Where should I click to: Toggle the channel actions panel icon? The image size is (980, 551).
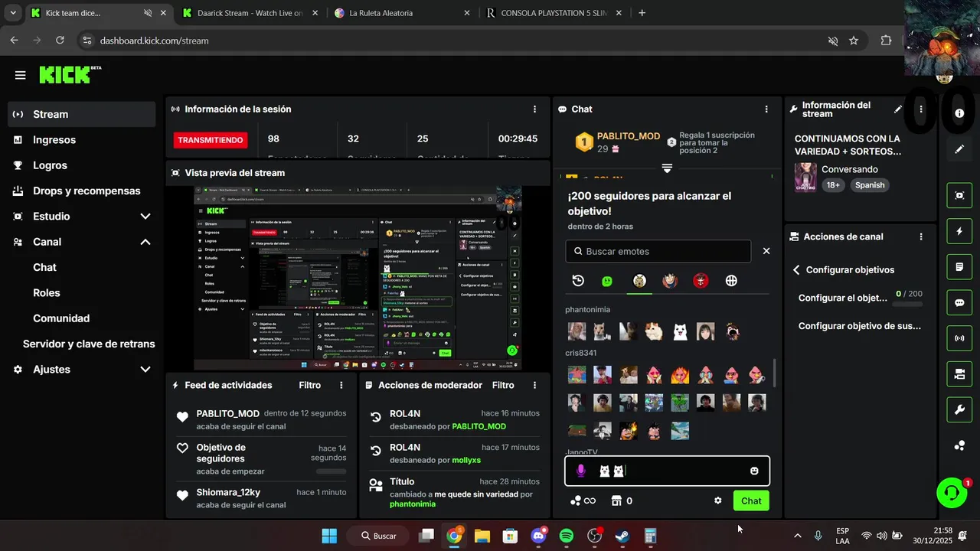coord(959,374)
